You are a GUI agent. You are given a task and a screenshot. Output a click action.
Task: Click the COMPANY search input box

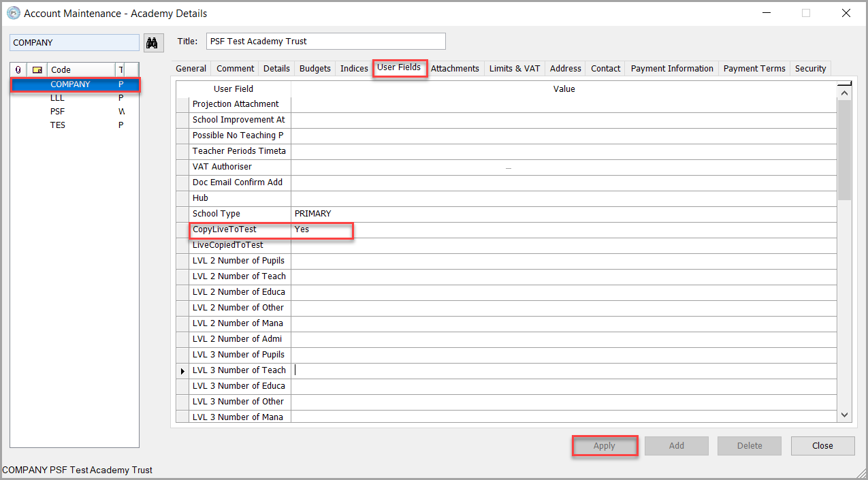pyautogui.click(x=74, y=43)
